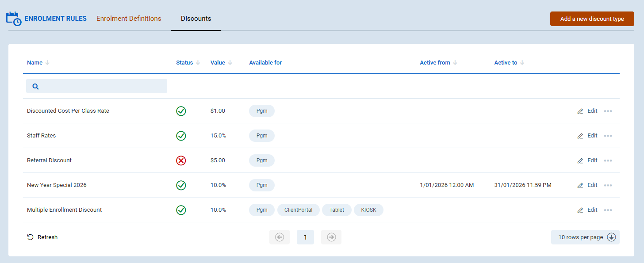The width and height of the screenshot is (644, 263).
Task: Open the 10 rows per page dropdown
Action: point(585,237)
